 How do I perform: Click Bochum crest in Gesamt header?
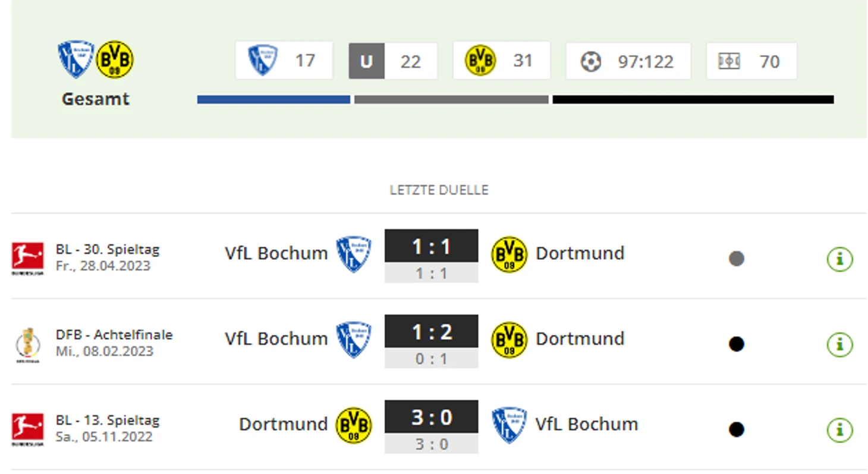tap(76, 59)
